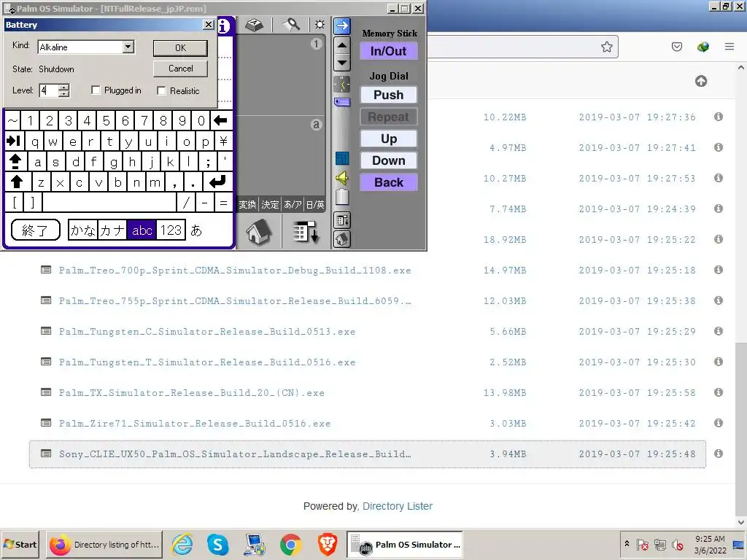This screenshot has width=747, height=560.
Task: Click the Jog Dial Up button
Action: click(x=388, y=139)
